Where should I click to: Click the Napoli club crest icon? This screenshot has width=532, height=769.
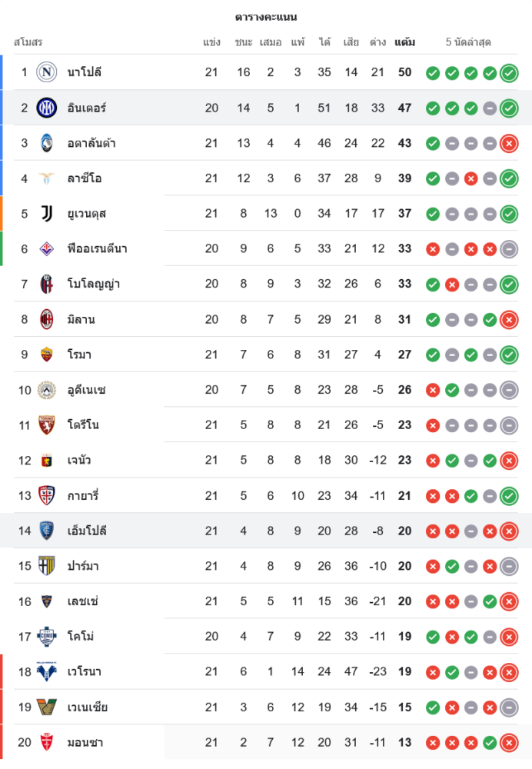tap(47, 72)
